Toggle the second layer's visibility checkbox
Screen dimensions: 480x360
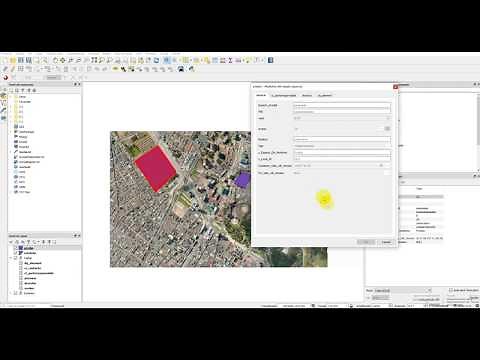click(x=16, y=253)
